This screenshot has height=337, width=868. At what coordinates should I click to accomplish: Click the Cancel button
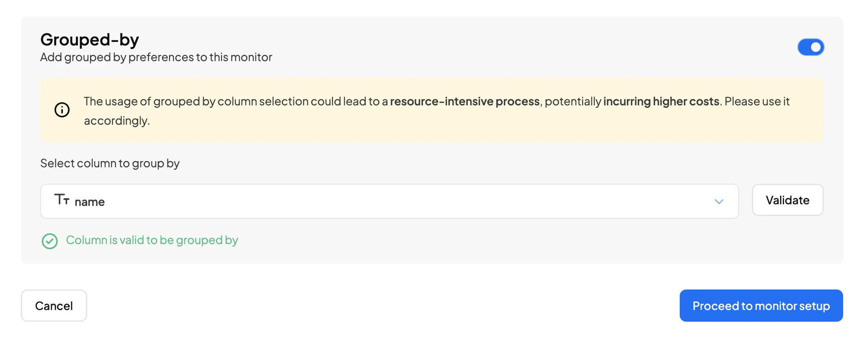(x=54, y=306)
